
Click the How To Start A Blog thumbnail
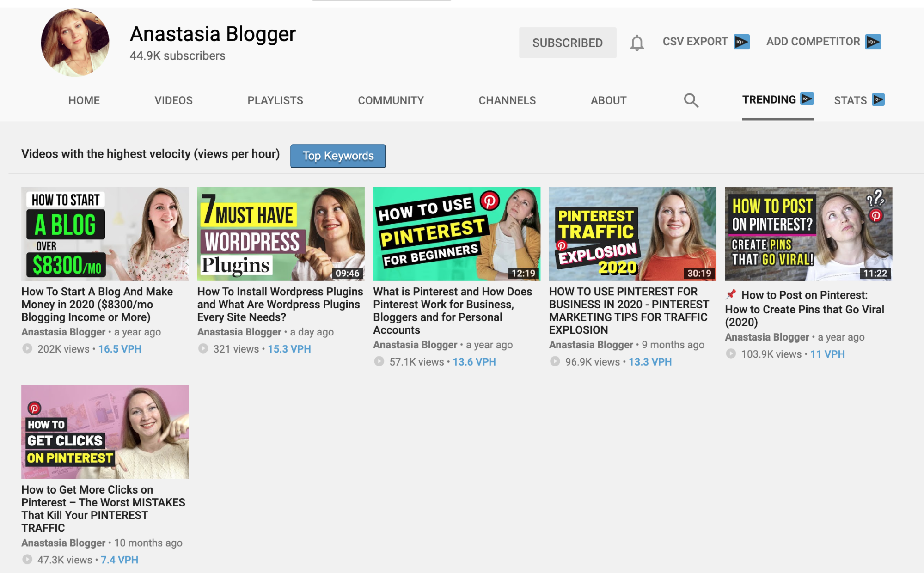[105, 234]
